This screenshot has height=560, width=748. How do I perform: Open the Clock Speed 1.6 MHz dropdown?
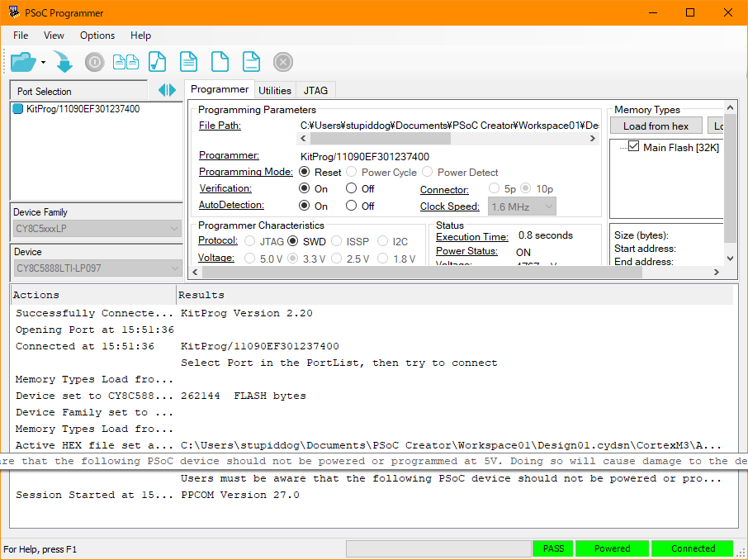point(522,206)
